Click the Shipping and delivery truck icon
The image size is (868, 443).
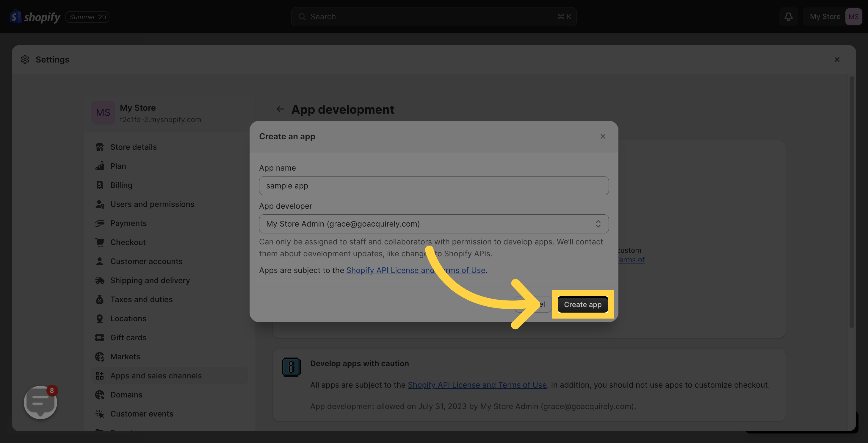(100, 280)
